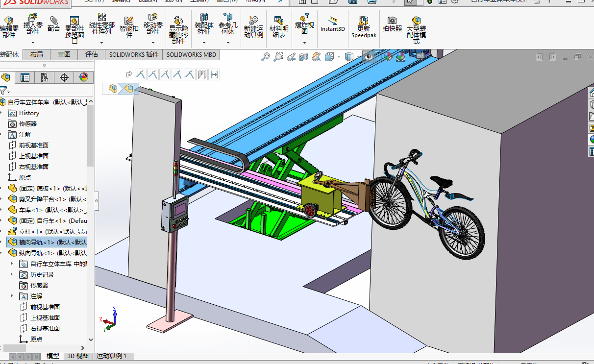Switch to the 草图 ribbon tab
Screen dimensions: 594x364
coord(64,54)
